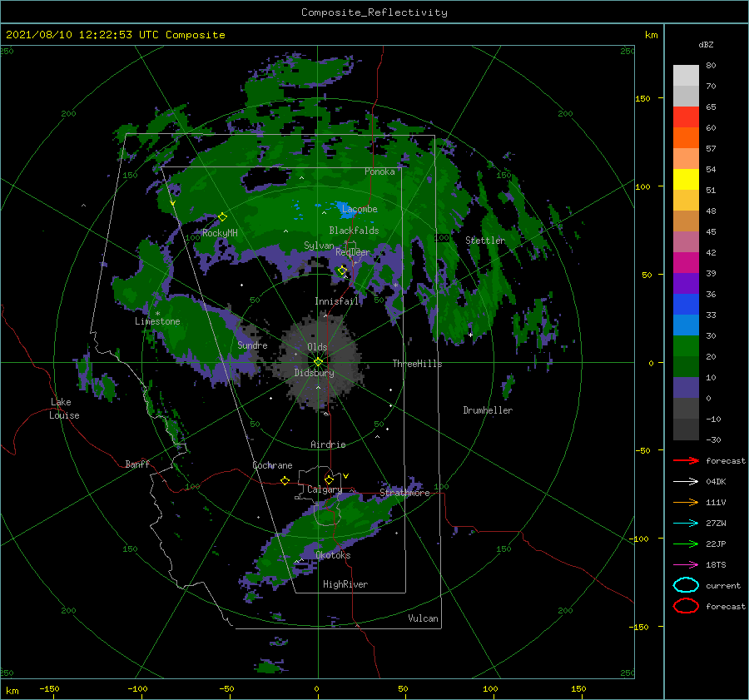The image size is (749, 700).
Task: Click the blue 36-33 dBZ color swatch
Action: tap(686, 304)
